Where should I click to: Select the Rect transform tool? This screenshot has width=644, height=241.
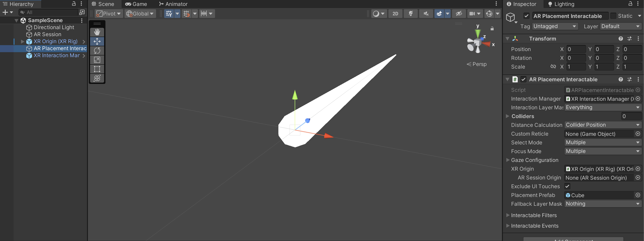pyautogui.click(x=97, y=69)
